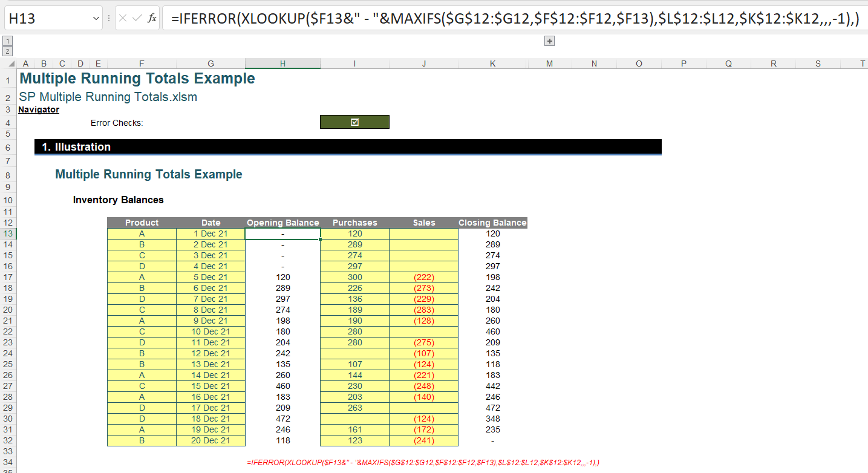Select the black Illustration section banner
Screen dimensions: 868x473
pos(348,147)
